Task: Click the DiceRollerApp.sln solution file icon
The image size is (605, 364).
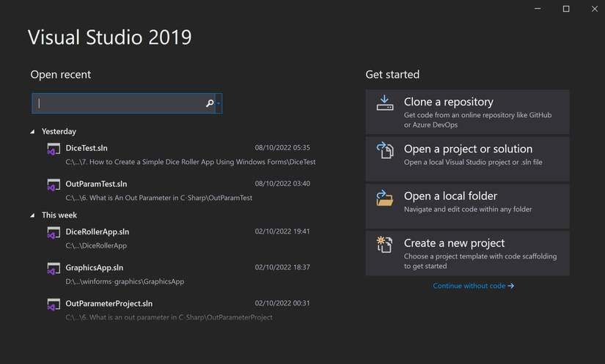Action: pyautogui.click(x=54, y=233)
